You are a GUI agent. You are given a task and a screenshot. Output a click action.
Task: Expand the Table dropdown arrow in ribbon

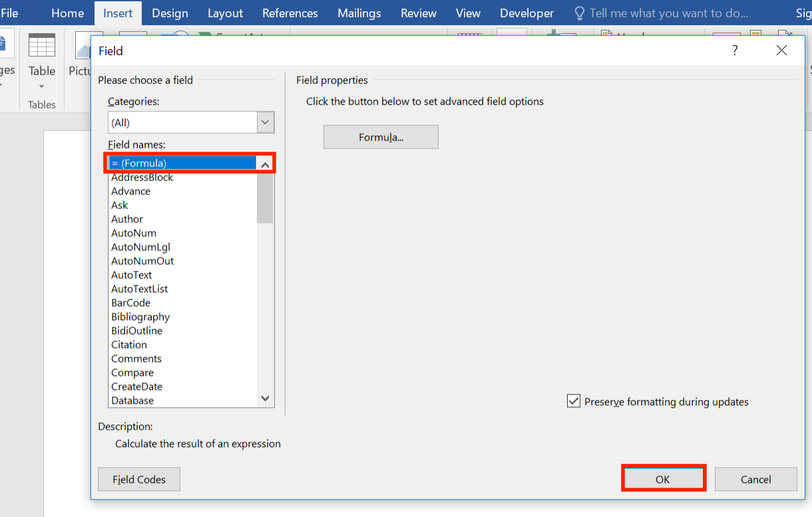click(x=42, y=86)
